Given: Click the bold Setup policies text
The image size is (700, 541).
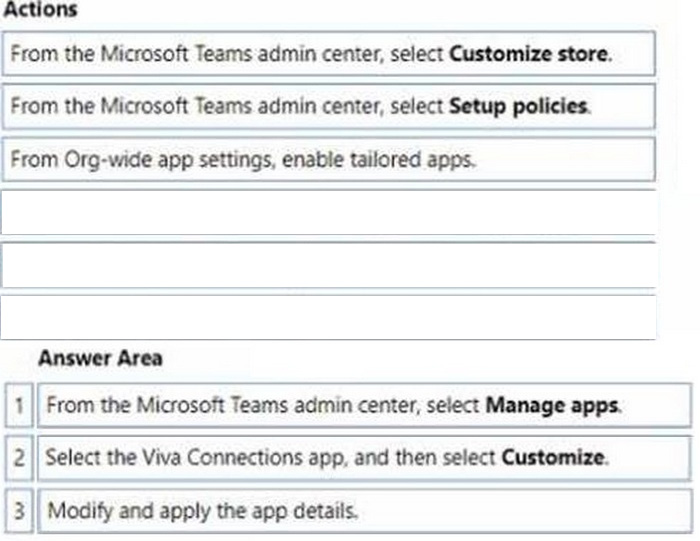Looking at the screenshot, I should click(x=518, y=106).
